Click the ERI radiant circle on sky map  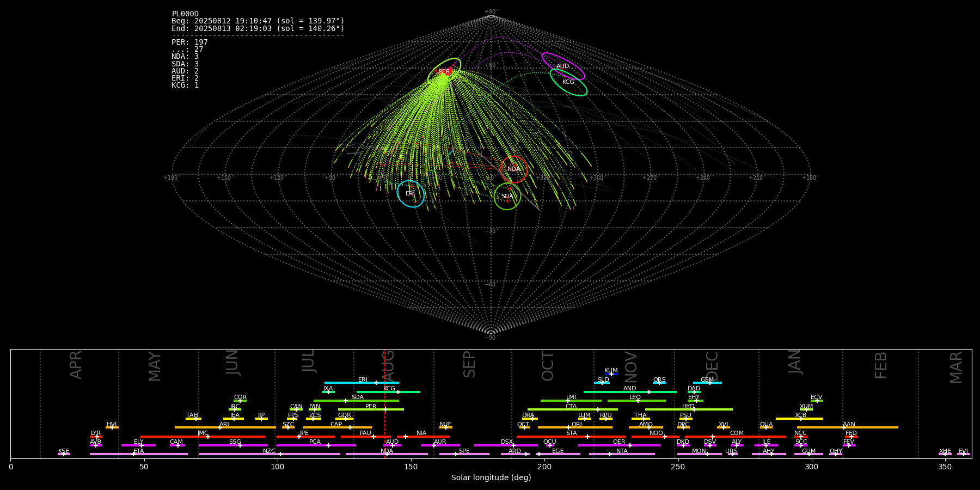coord(411,194)
